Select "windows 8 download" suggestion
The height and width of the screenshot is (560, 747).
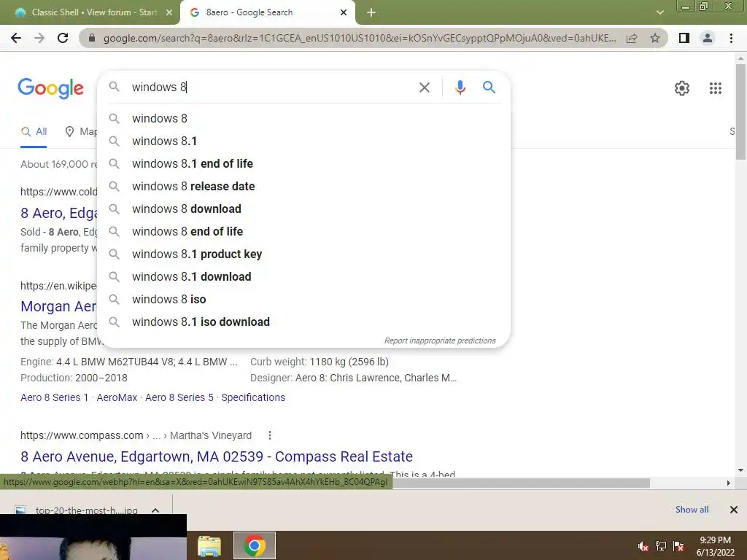pos(304,209)
